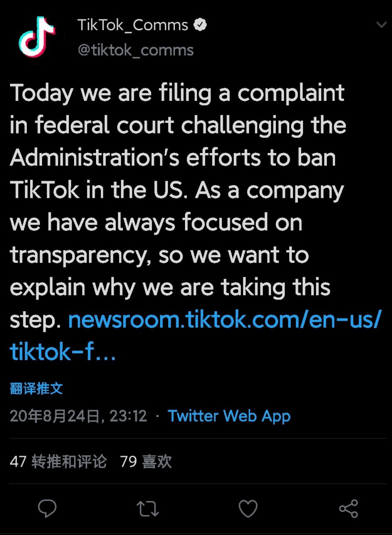The height and width of the screenshot is (535, 392).
Task: Open the Twitter Web App source link
Action: [x=229, y=416]
